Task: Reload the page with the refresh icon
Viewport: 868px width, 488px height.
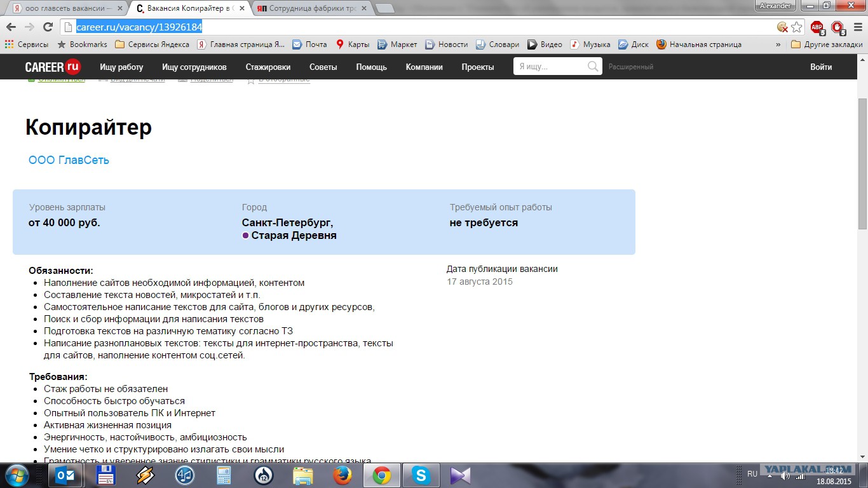Action: (48, 27)
